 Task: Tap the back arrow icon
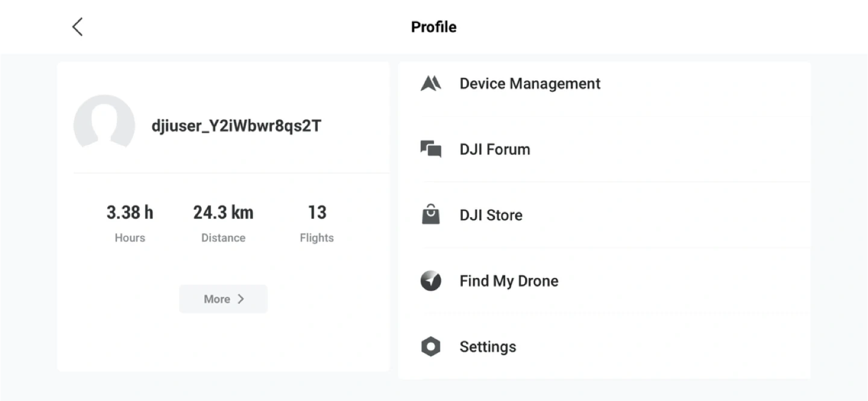(x=77, y=27)
